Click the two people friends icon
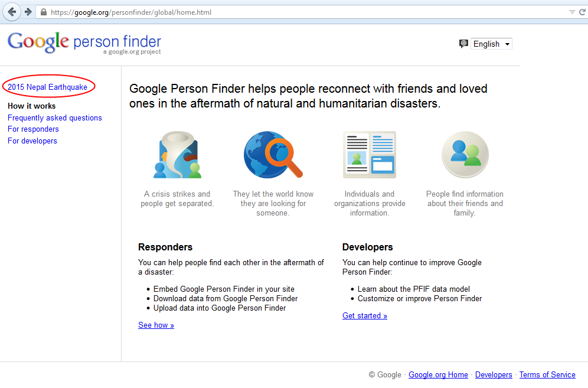Viewport: 588px width, 388px height. tap(465, 155)
